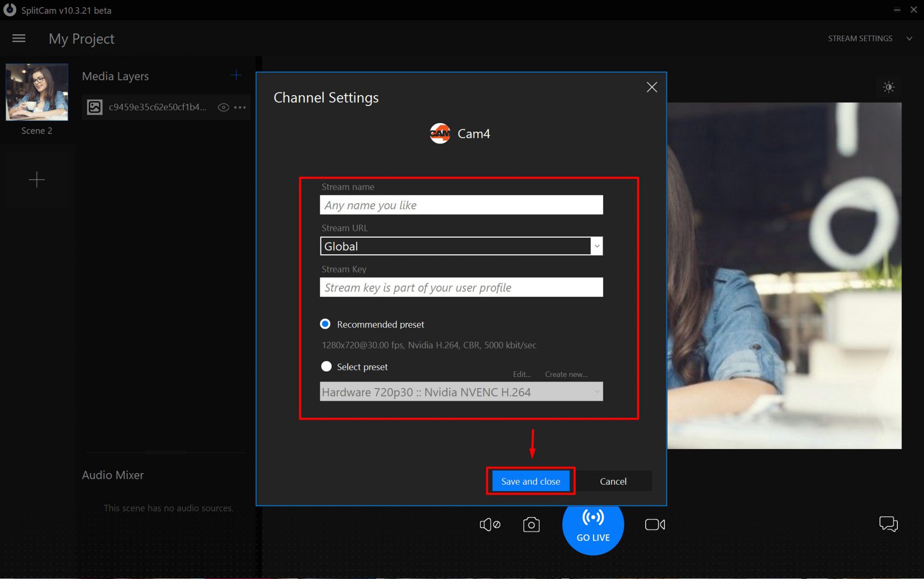Mute the audio speaker icon
This screenshot has height=579, width=924.
490,524
